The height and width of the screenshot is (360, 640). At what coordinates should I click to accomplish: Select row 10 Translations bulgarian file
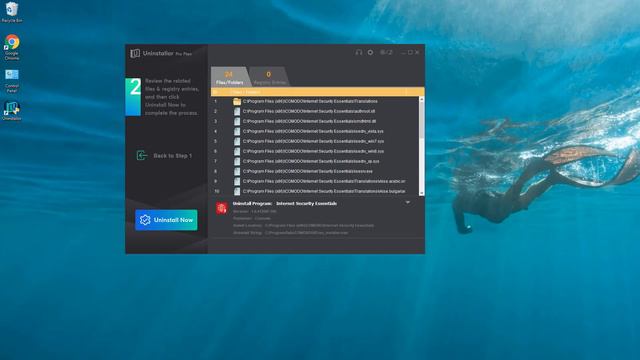(x=315, y=191)
